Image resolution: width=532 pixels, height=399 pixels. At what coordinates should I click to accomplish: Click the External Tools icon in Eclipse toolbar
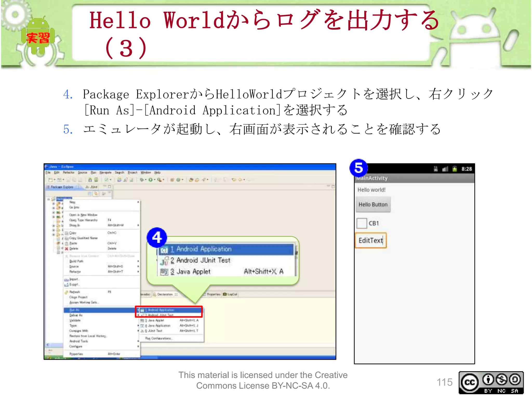[159, 180]
